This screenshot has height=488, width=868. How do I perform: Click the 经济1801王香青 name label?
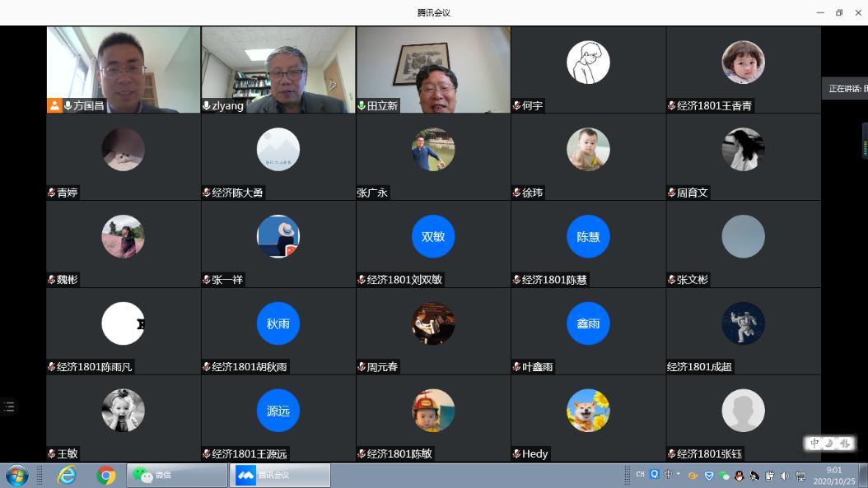714,105
